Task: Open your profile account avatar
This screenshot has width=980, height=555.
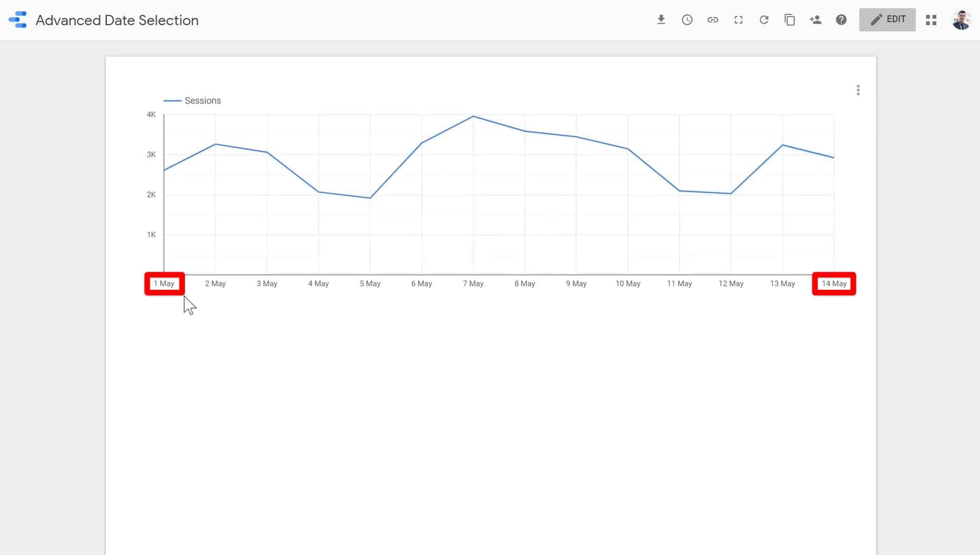Action: [961, 20]
